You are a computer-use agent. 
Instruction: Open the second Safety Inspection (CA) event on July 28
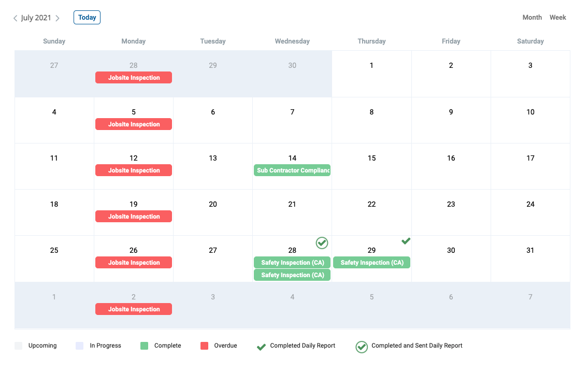tap(292, 275)
